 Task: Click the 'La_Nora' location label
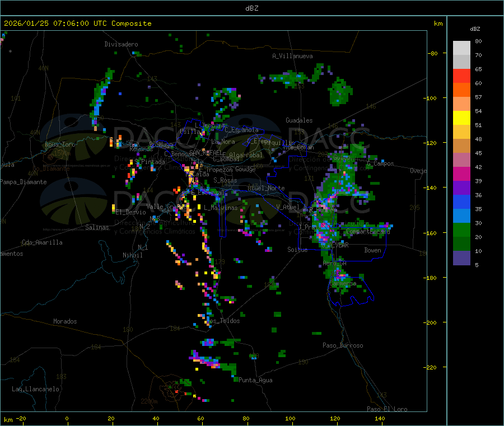click(x=223, y=142)
